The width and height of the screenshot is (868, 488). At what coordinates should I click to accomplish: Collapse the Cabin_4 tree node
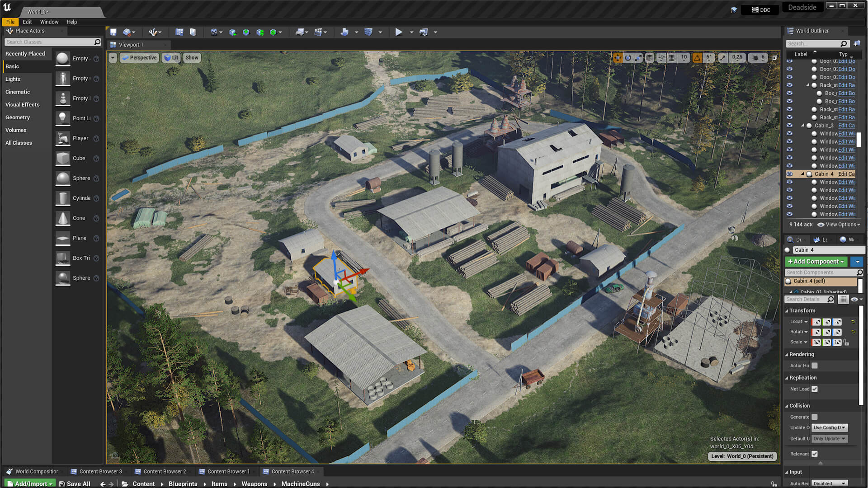[x=803, y=174]
